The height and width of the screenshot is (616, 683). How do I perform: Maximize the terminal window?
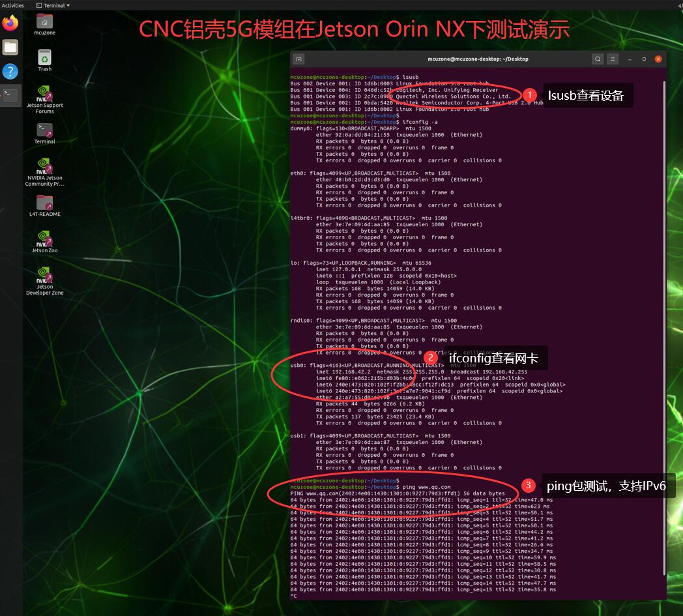pos(644,59)
